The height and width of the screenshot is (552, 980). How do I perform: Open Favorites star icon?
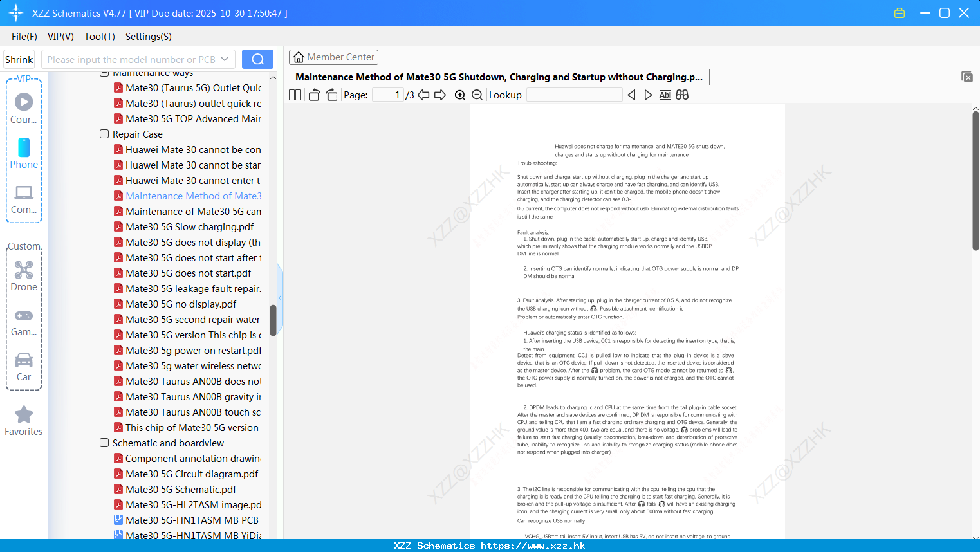tap(24, 421)
